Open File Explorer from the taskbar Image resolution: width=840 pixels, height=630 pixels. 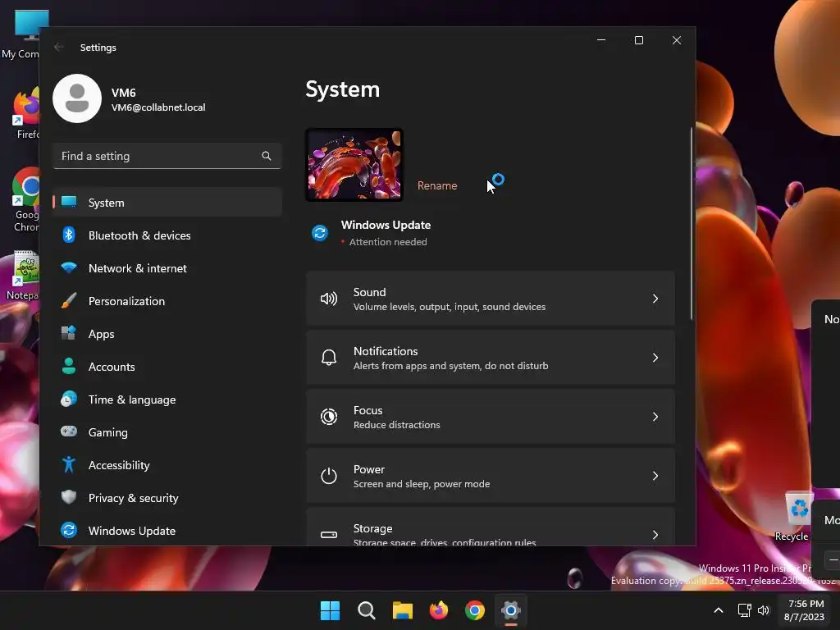point(402,610)
